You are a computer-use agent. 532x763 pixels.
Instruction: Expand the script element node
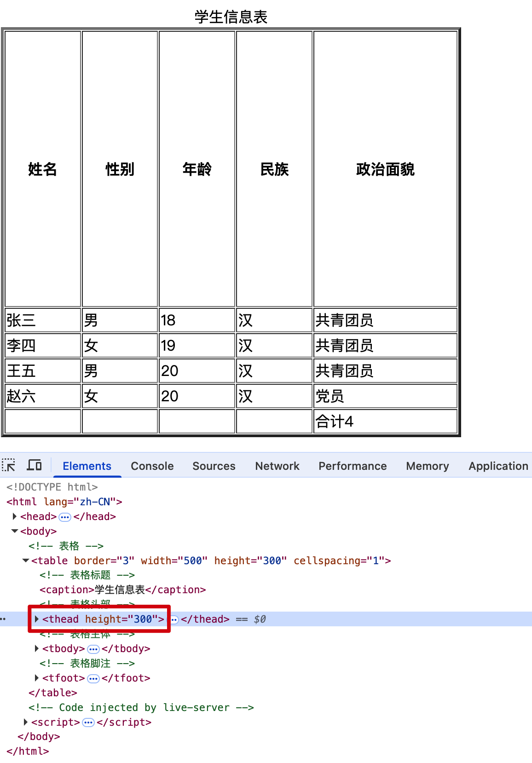(x=26, y=722)
